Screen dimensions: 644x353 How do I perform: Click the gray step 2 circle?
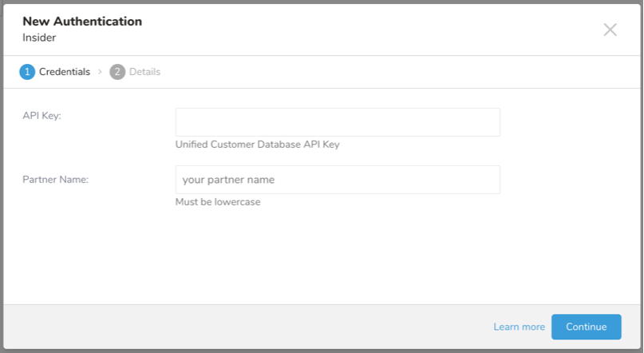(117, 72)
